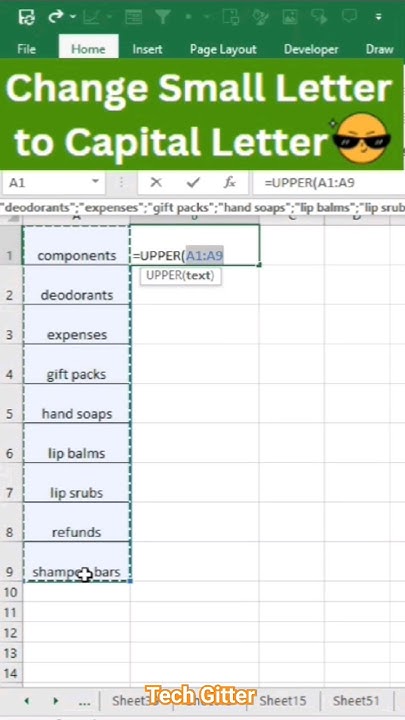Select the cell with 'lip balms'

[x=77, y=443]
